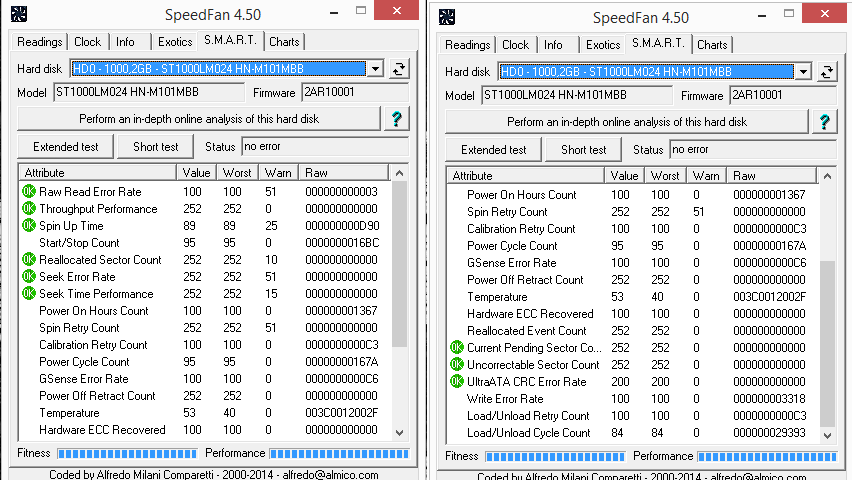Screen dimensions: 852x480
Task: Open the Clock tab in left window
Action: click(x=87, y=42)
